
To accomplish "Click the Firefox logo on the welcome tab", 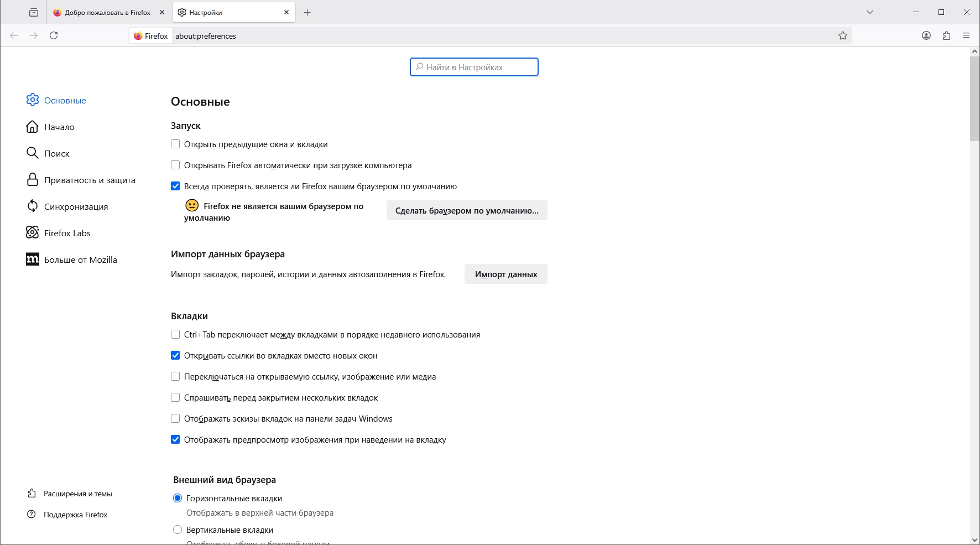I will click(57, 12).
